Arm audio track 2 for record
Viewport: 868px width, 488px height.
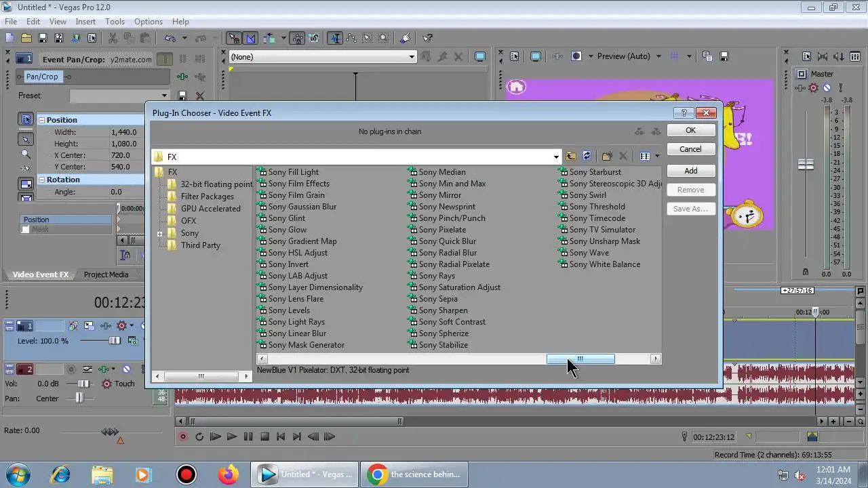coord(71,369)
